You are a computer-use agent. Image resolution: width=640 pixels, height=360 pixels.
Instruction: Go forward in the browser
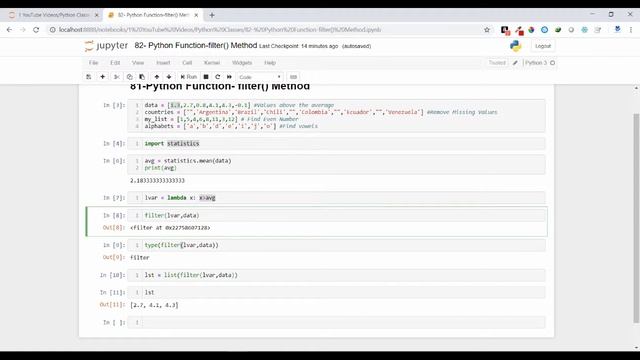[22, 30]
